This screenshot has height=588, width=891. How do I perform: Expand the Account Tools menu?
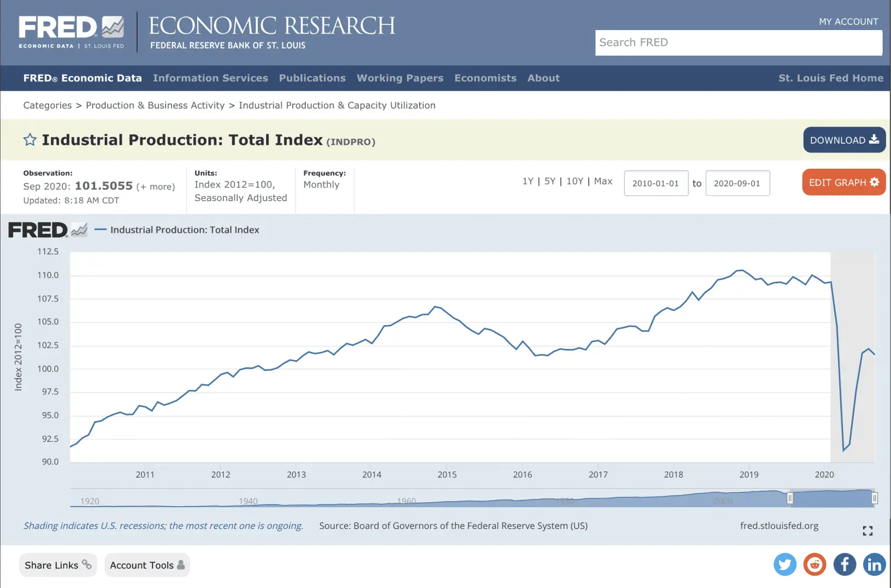pyautogui.click(x=147, y=565)
